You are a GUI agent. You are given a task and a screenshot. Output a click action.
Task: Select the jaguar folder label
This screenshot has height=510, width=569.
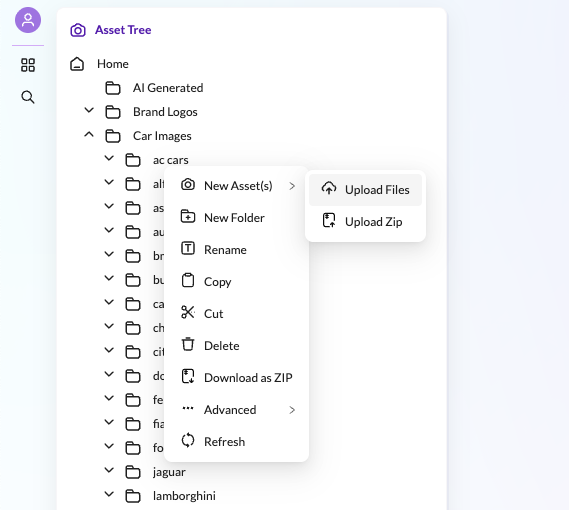pos(169,472)
